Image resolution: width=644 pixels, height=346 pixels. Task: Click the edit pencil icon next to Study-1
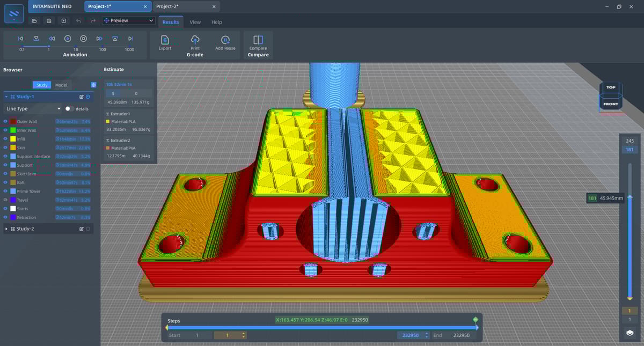(x=81, y=96)
